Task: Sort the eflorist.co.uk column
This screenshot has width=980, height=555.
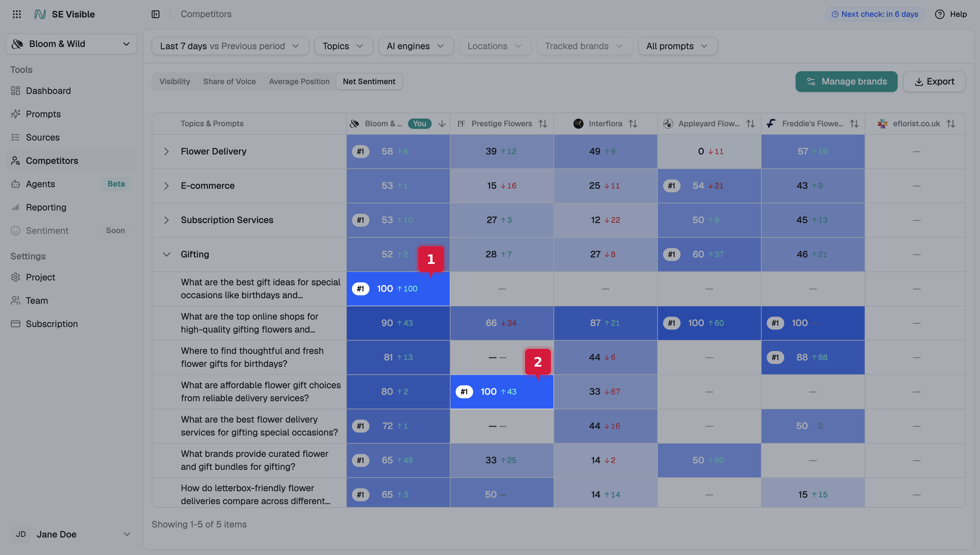Action: [x=951, y=123]
